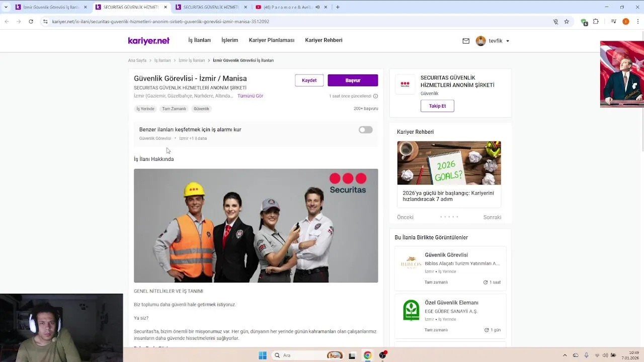Open the Chrome profile avatar
644x362 pixels.
(626, 22)
